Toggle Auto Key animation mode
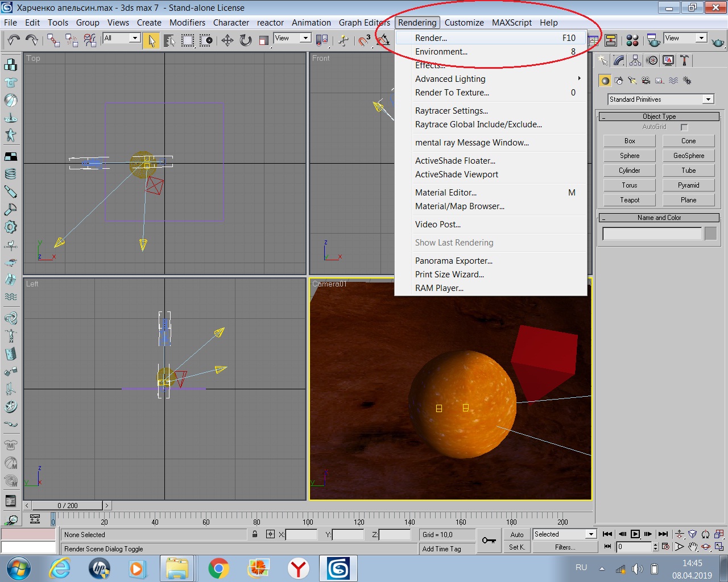Viewport: 728px width, 582px height. pos(517,535)
